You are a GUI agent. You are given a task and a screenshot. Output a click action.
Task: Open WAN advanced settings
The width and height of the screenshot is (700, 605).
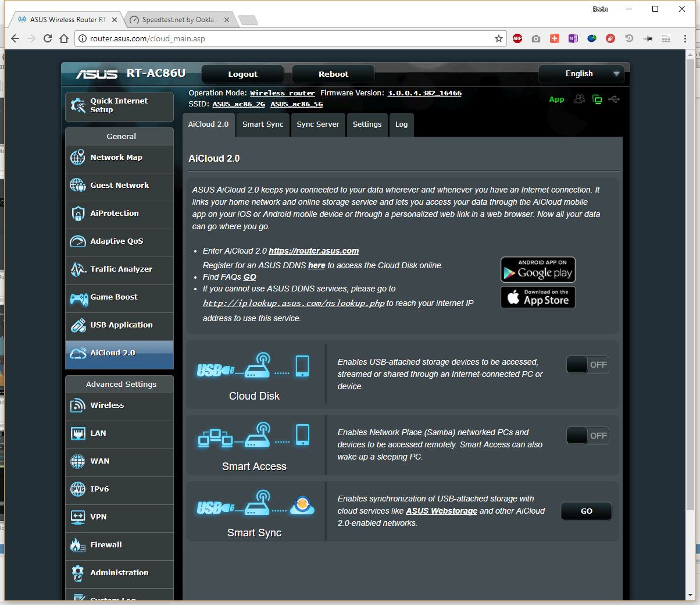tap(119, 461)
